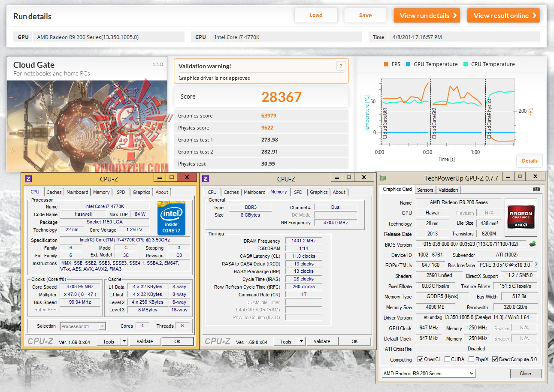
Task: Switch to Caches tab in left CPU-Z window
Action: 54,192
